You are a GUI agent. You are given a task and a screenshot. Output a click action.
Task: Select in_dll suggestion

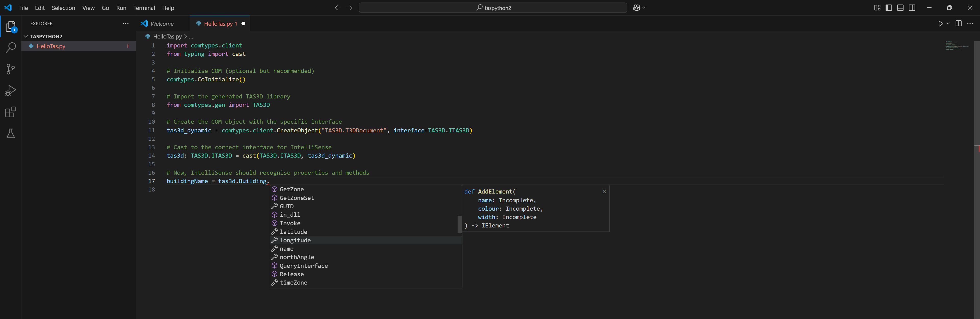tap(366, 215)
